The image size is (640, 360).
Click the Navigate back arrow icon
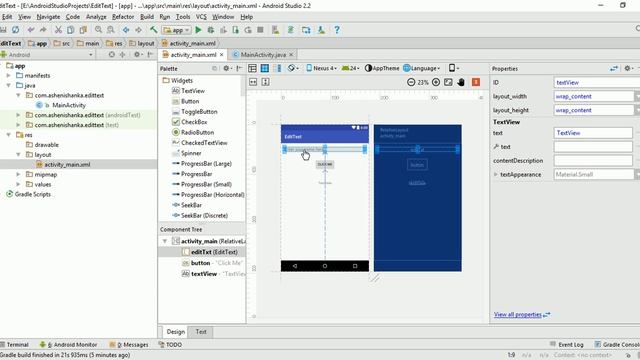pyautogui.click(x=126, y=30)
